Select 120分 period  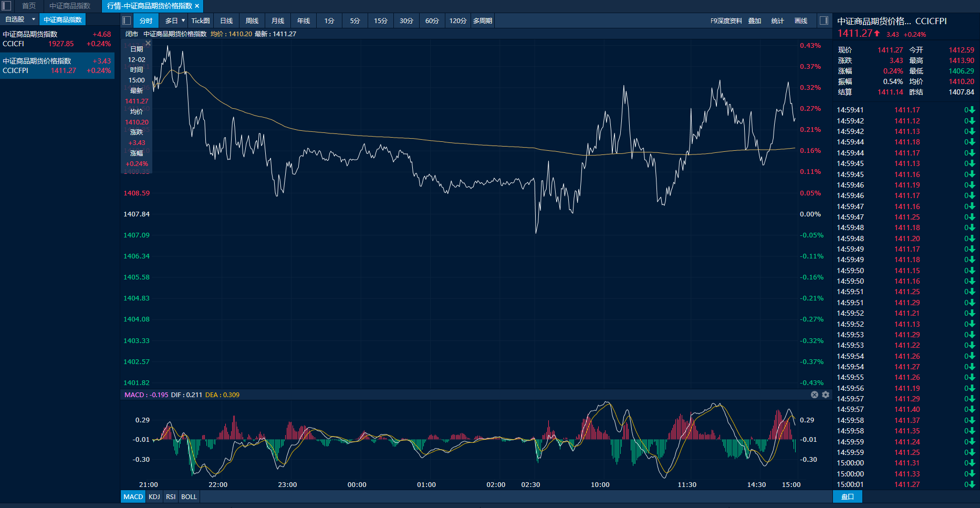[x=458, y=20]
